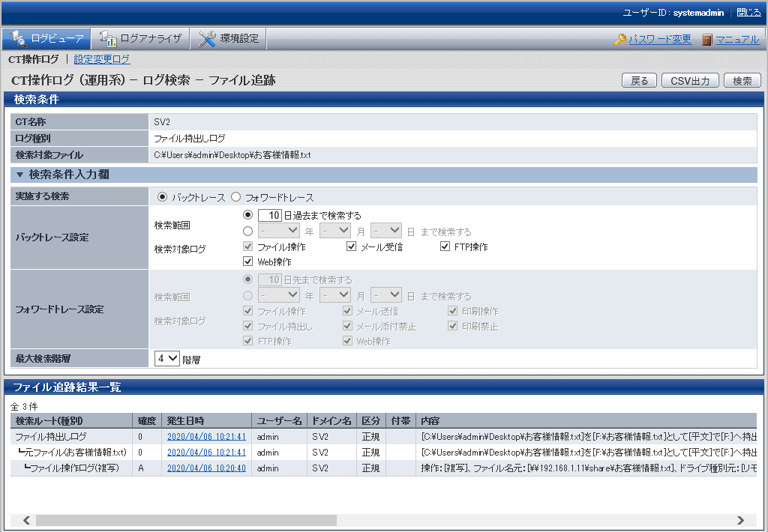Switch to the ログアナライザ tab
Viewport: 768px width, 532px height.
[142, 39]
